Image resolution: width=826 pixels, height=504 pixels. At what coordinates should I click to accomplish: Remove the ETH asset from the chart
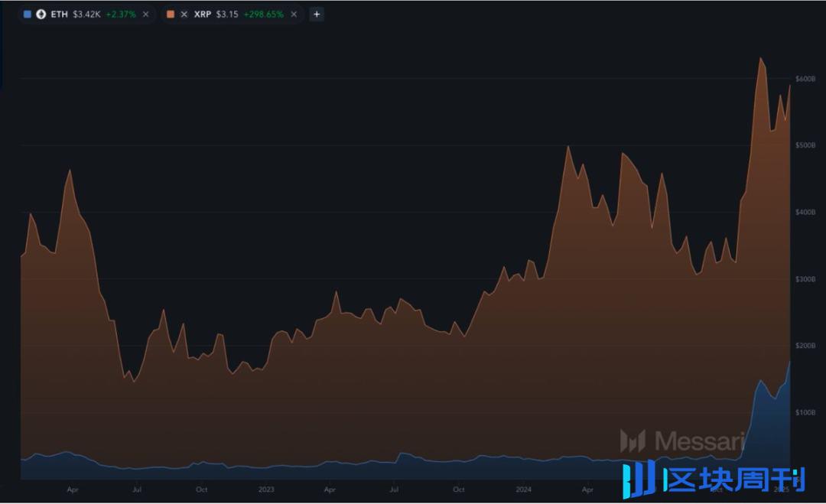pos(145,14)
